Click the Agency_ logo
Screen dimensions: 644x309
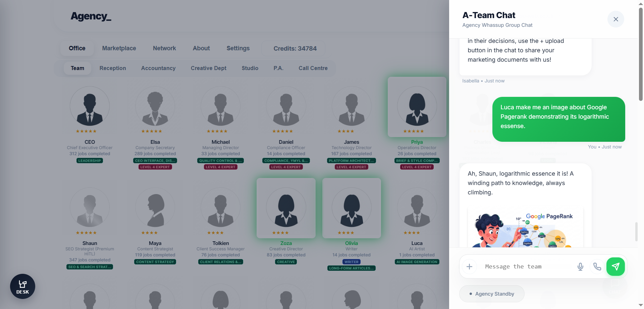coord(91,16)
